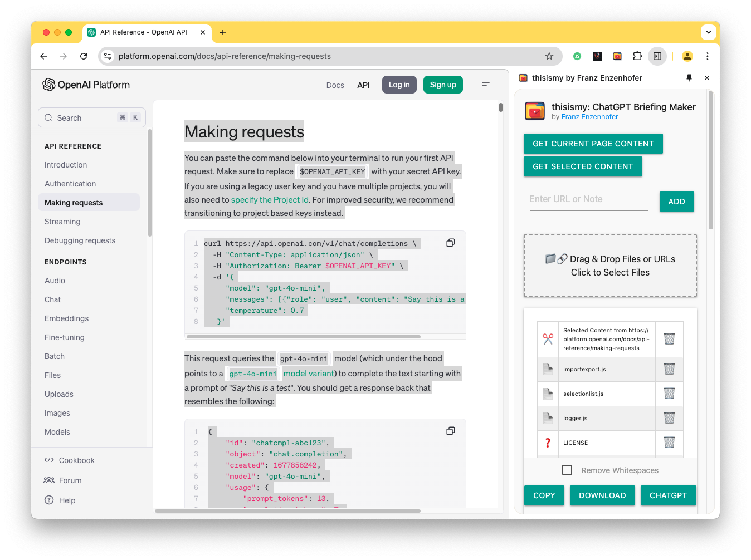Copy the JSON response code block

[451, 431]
